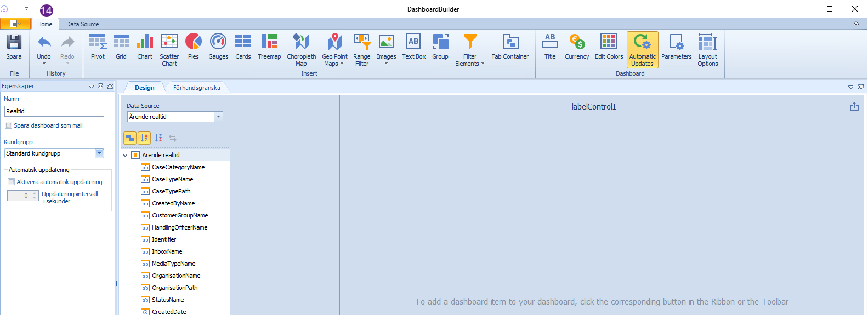Insert a Choropleth Map item
Viewport: 868px width, 315px height.
pos(302,50)
